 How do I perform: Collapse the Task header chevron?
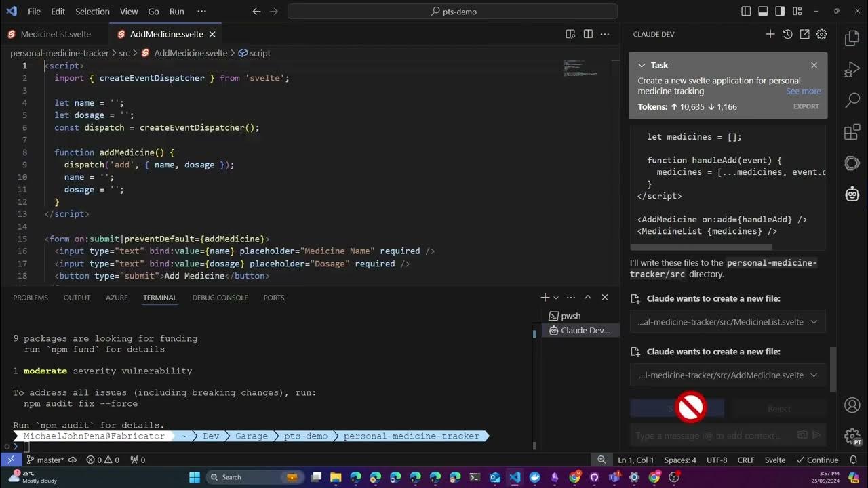pos(642,65)
